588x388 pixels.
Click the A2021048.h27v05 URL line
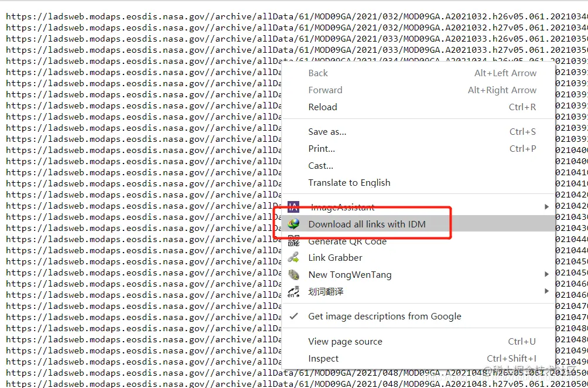(297, 383)
